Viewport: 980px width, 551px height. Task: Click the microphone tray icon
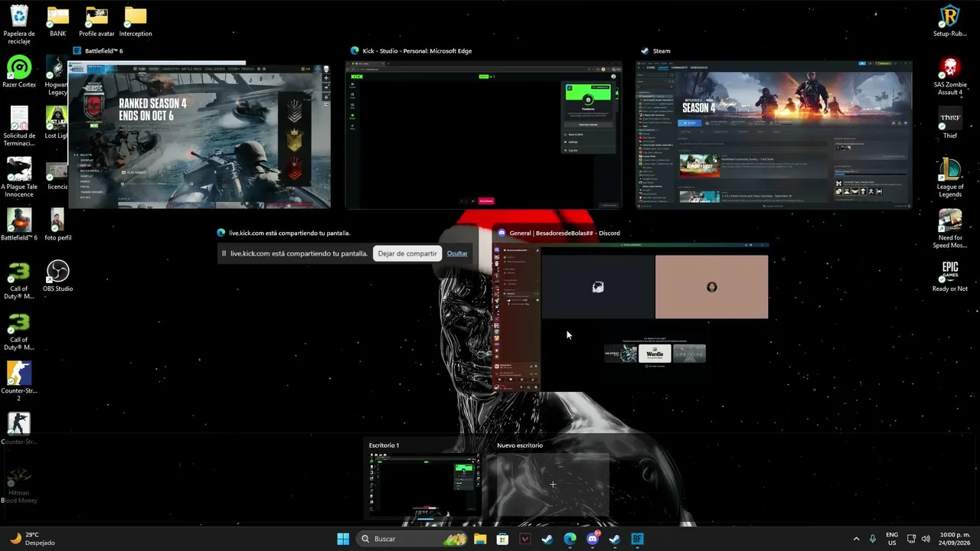(873, 539)
